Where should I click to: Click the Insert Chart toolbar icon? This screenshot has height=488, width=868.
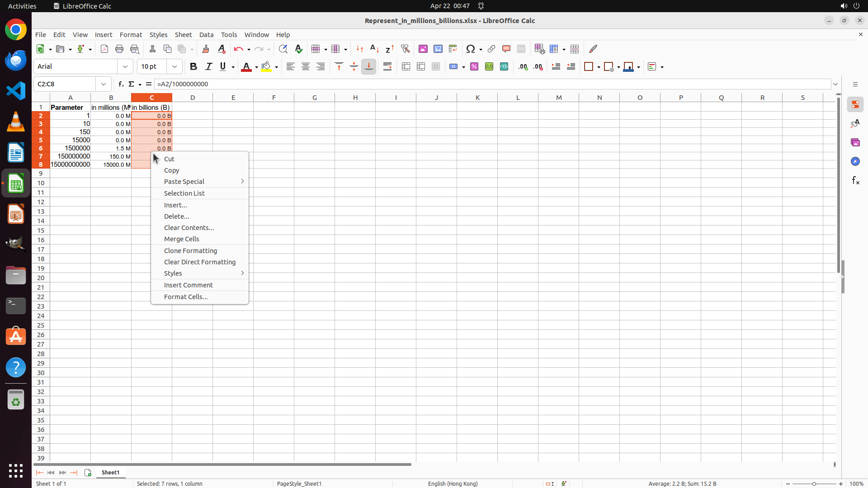click(438, 49)
